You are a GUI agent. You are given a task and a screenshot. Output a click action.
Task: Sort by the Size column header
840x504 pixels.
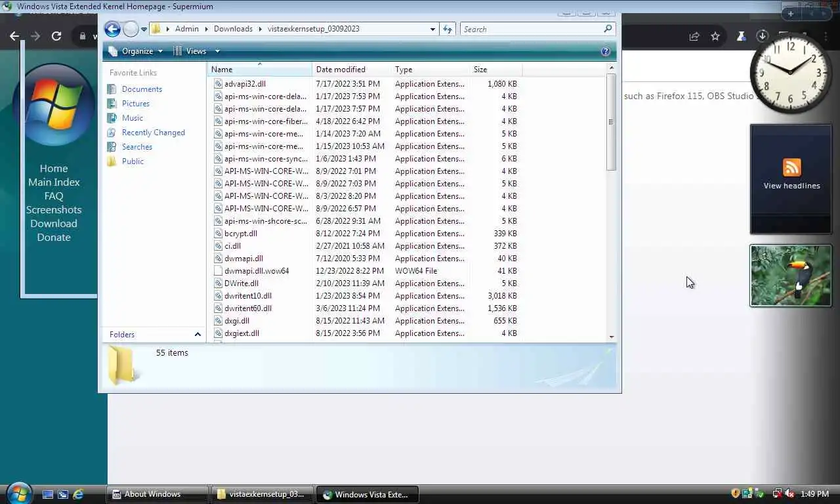click(x=496, y=70)
